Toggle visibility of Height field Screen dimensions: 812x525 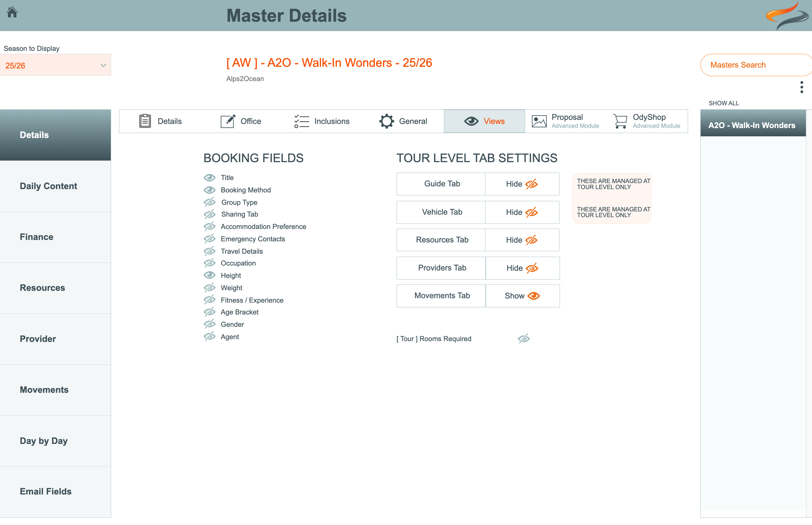coord(210,275)
